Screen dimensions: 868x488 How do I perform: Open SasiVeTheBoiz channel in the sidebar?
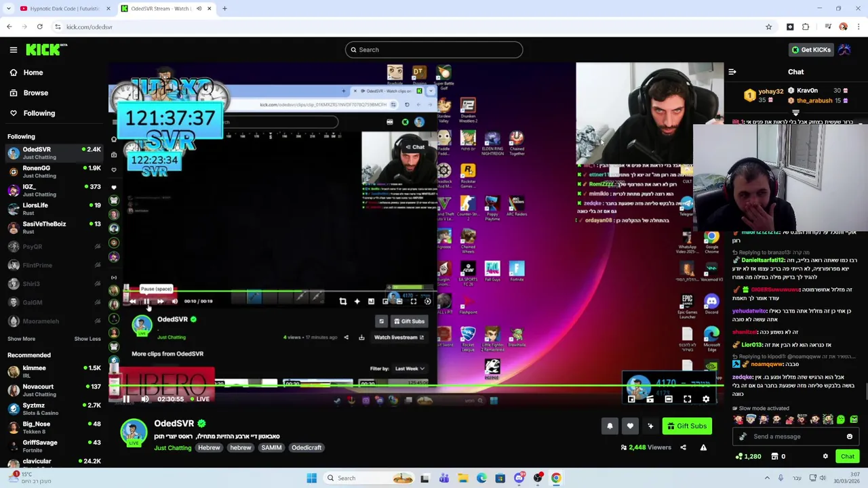click(54, 228)
